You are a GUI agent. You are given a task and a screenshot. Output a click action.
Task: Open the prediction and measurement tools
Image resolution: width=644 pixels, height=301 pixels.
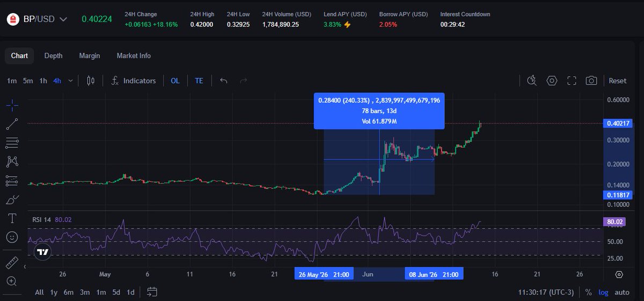(12, 180)
